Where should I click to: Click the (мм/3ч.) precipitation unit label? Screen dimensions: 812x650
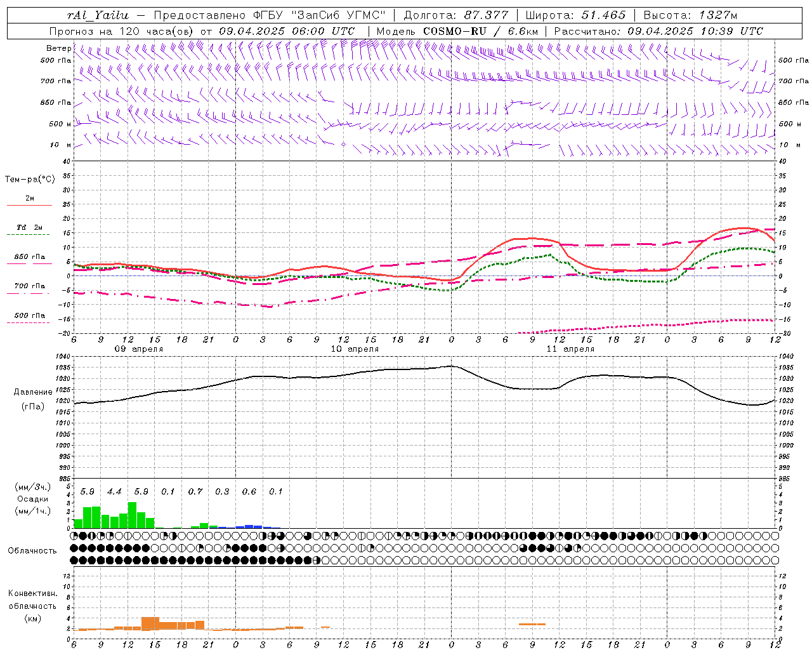tap(32, 487)
